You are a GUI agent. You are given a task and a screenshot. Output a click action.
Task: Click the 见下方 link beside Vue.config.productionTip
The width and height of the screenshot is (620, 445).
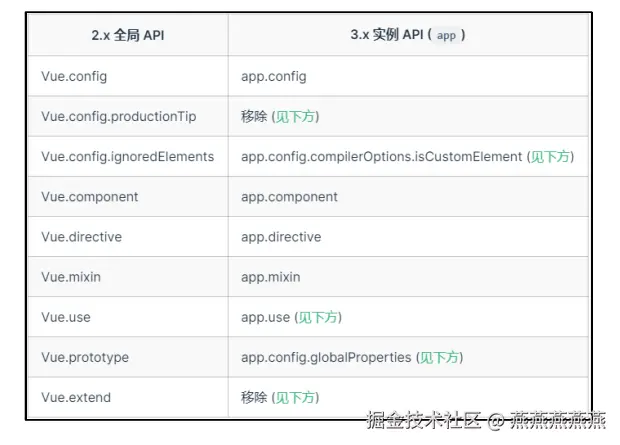tap(296, 117)
